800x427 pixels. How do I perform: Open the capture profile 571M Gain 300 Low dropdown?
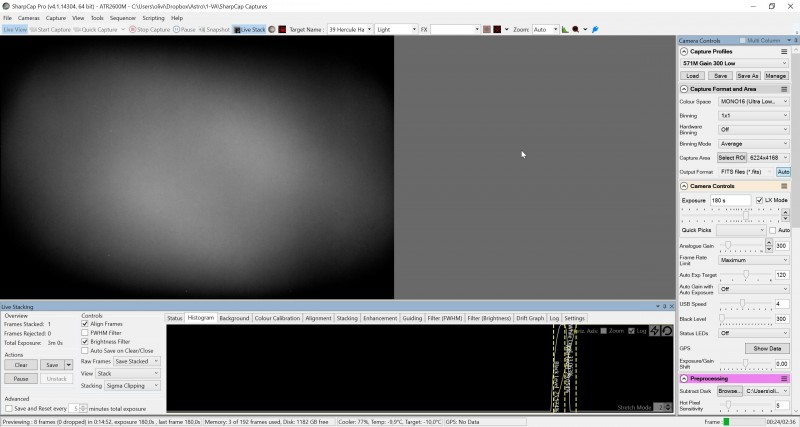(735, 63)
